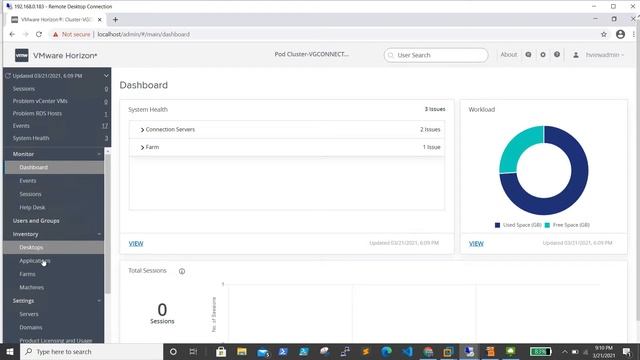Viewport: 640px width, 360px height.
Task: Select Dashboard in the sidebar
Action: click(x=54, y=167)
